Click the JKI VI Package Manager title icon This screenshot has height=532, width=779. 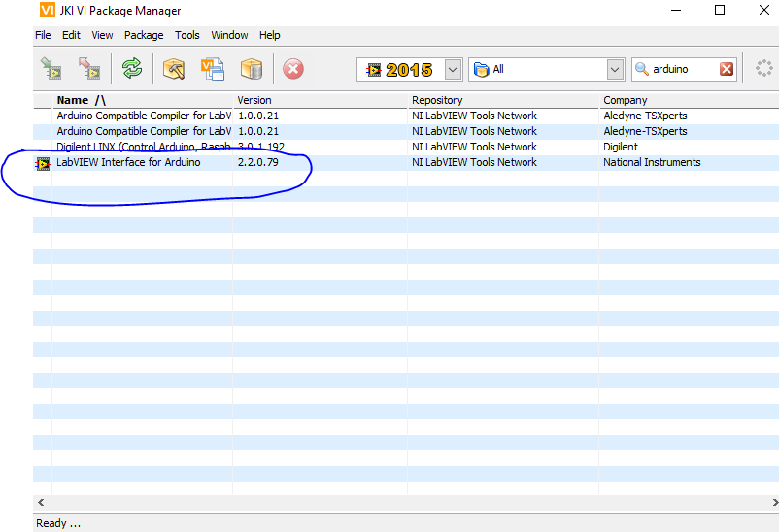pos(48,10)
